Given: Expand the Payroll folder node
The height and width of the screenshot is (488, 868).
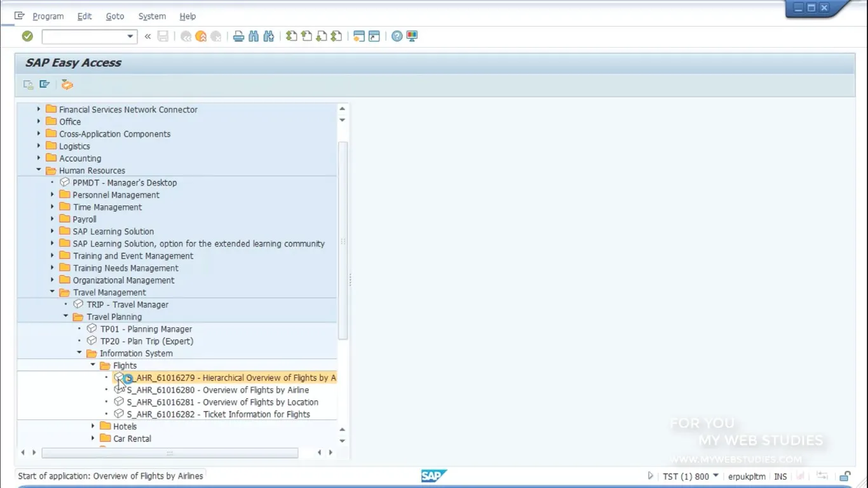Looking at the screenshot, I should point(53,219).
